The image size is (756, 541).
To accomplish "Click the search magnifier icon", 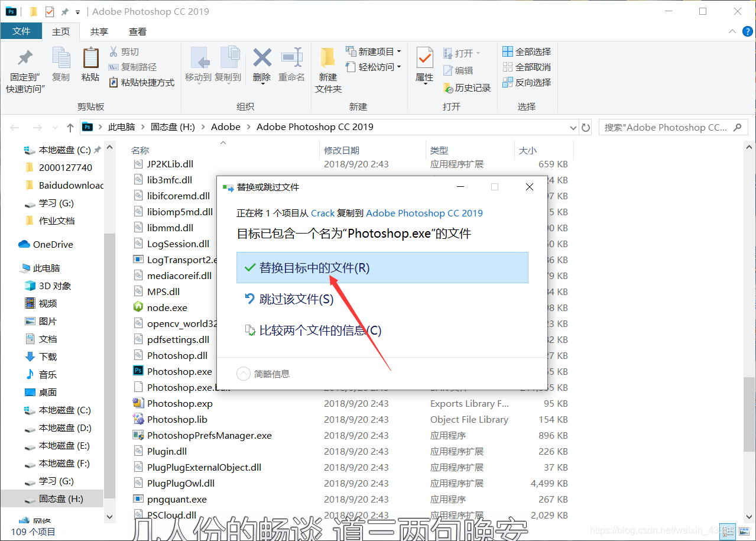I will point(737,127).
